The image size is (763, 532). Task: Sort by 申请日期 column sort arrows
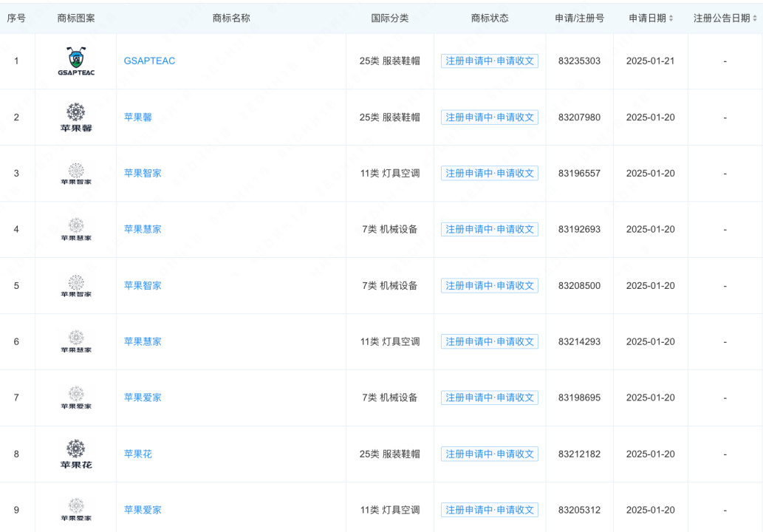point(671,18)
